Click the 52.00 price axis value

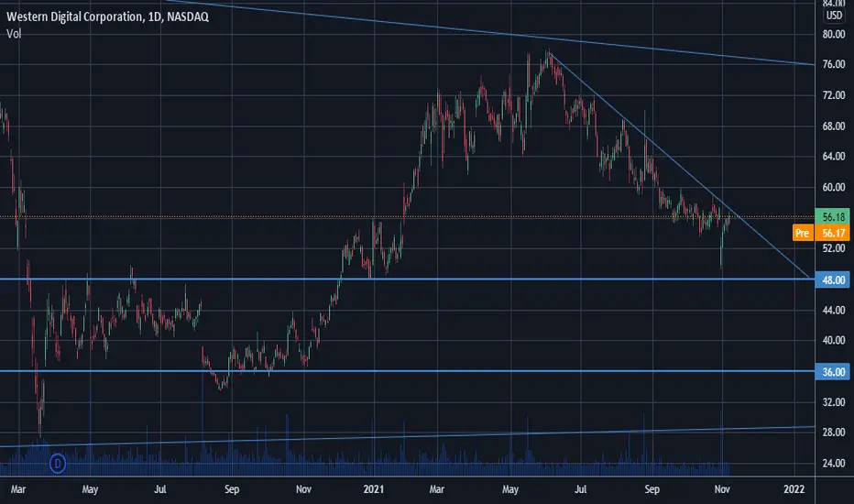tap(833, 248)
